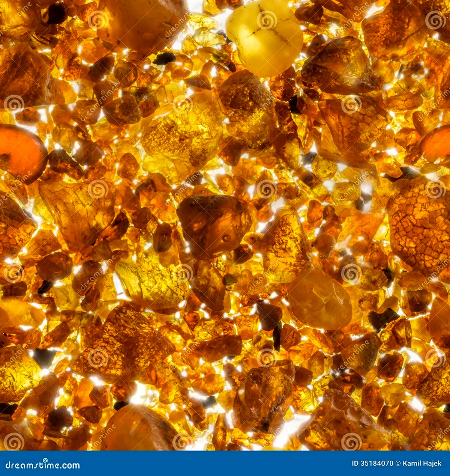Click watermark spiral on cracked amber stone
This screenshot has height=476, width=450.
(435, 189)
